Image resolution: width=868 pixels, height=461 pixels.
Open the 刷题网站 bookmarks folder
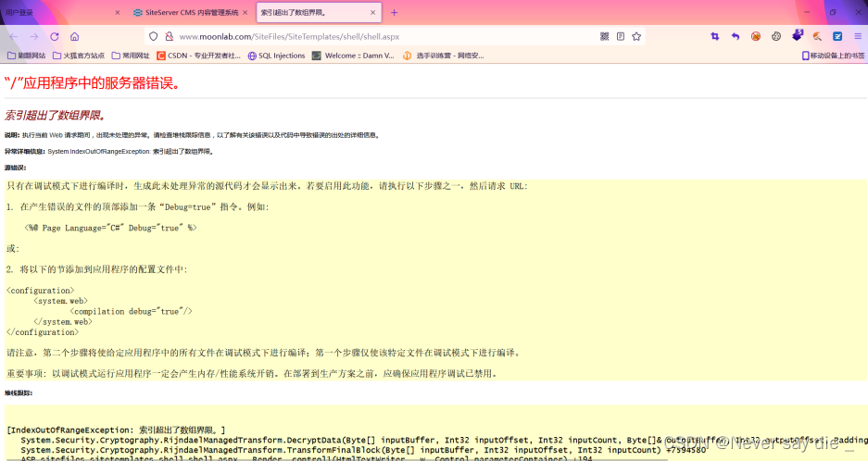click(27, 56)
